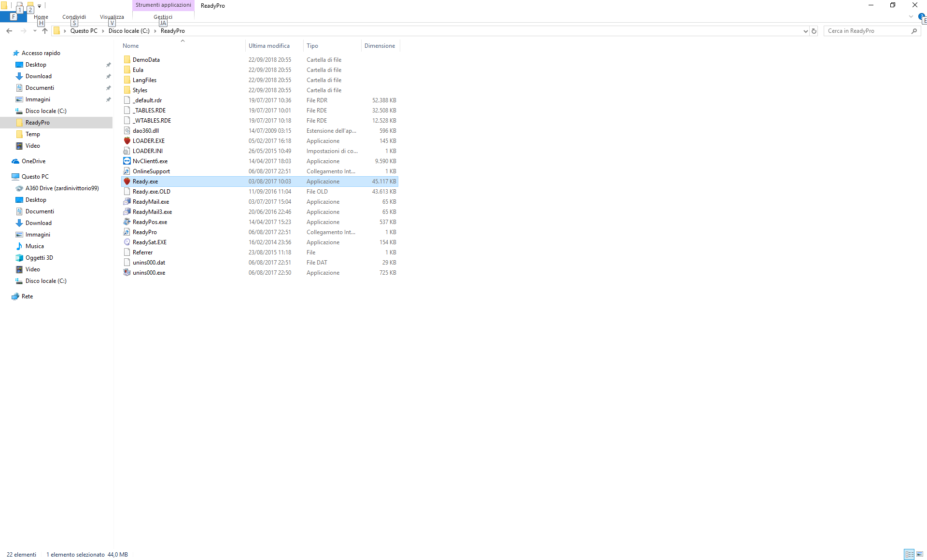927x560 pixels.
Task: Select the ReadySat.EXE icon
Action: coord(127,242)
